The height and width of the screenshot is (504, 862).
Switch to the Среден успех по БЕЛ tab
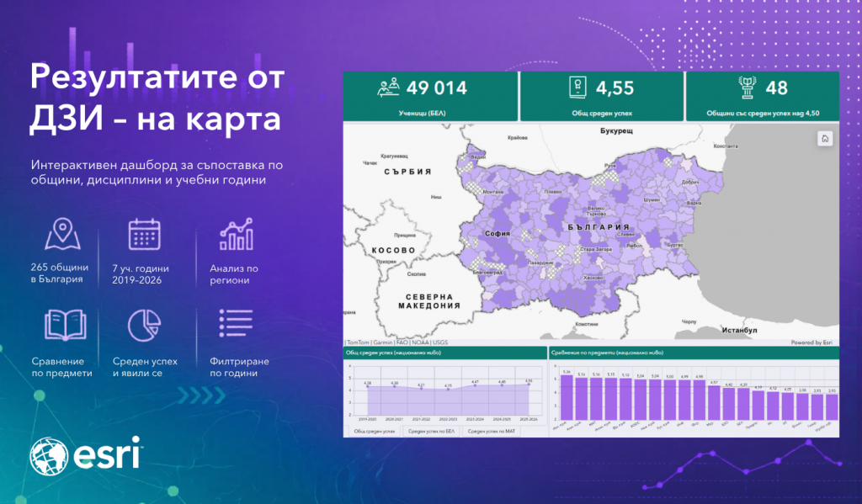(432, 432)
